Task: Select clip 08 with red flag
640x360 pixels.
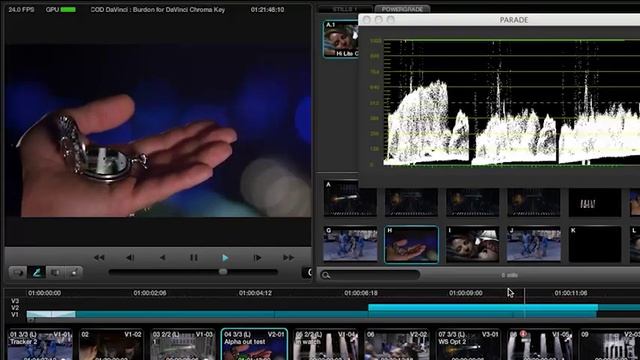Action: coord(540,344)
